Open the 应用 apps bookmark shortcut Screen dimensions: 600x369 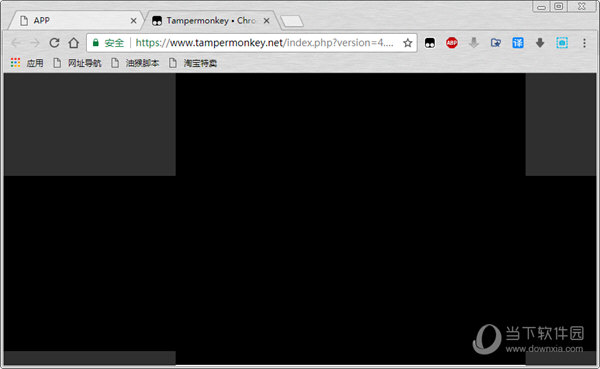tap(27, 63)
